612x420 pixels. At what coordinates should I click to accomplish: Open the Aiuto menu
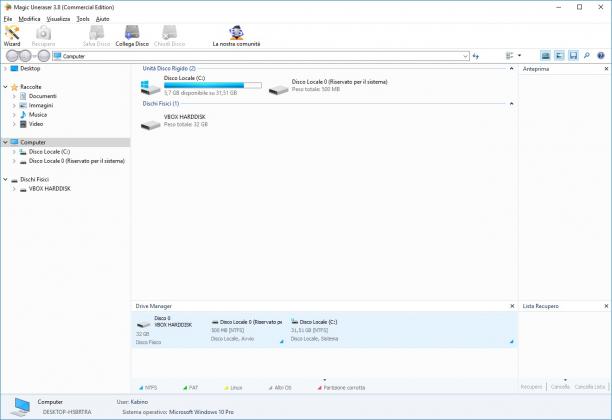click(x=103, y=19)
